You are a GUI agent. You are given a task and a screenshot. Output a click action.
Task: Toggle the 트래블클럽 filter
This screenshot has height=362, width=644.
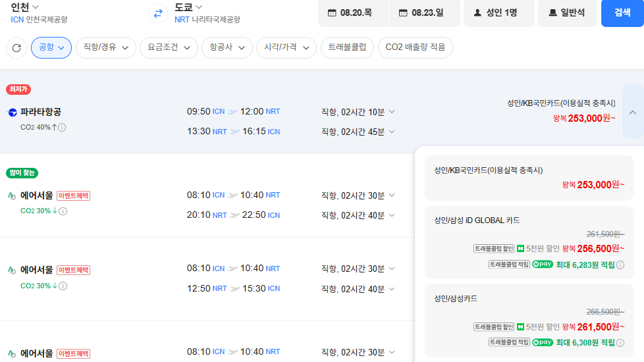point(347,47)
